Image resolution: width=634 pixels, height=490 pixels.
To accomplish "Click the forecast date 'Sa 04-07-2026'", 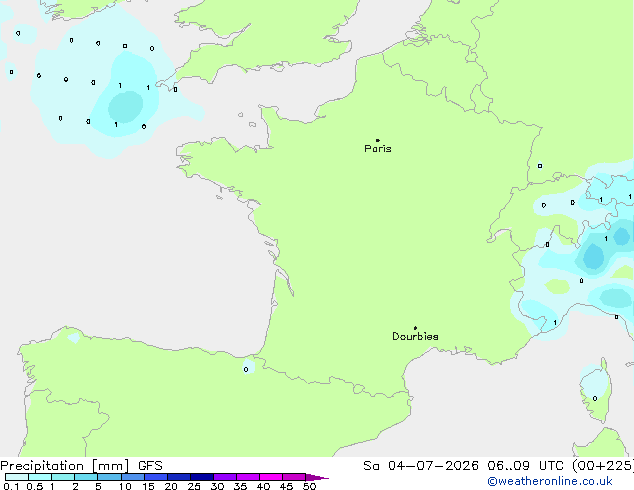I will 421,466.
